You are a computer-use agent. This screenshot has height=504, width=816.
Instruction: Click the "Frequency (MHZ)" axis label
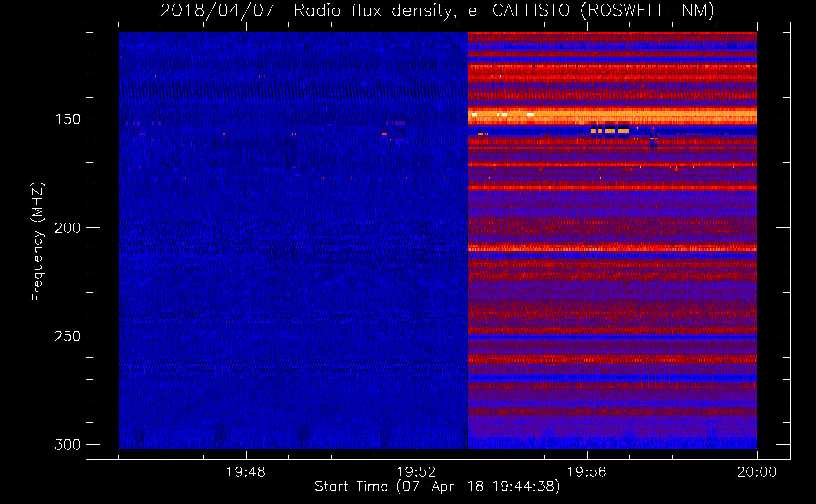[x=38, y=241]
